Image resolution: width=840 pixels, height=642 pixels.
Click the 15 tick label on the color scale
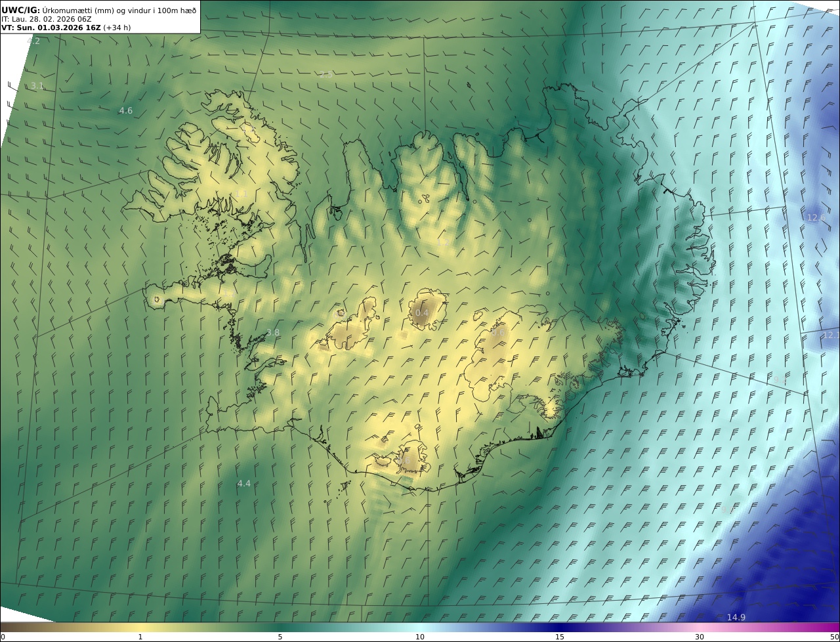tap(560, 637)
